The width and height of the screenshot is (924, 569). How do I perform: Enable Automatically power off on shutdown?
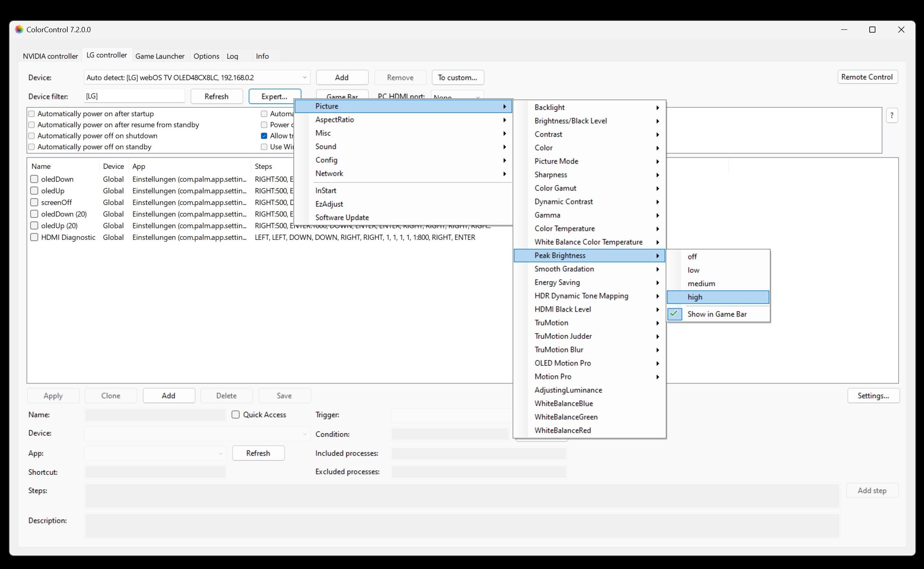click(31, 136)
